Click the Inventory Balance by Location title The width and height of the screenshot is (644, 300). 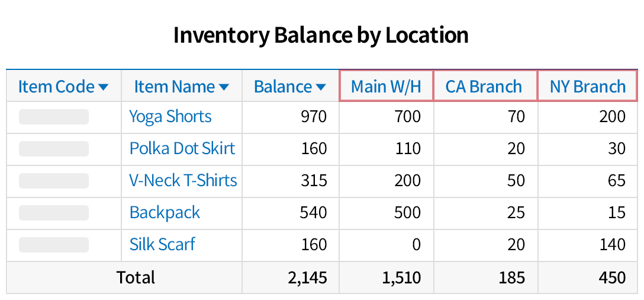[321, 35]
